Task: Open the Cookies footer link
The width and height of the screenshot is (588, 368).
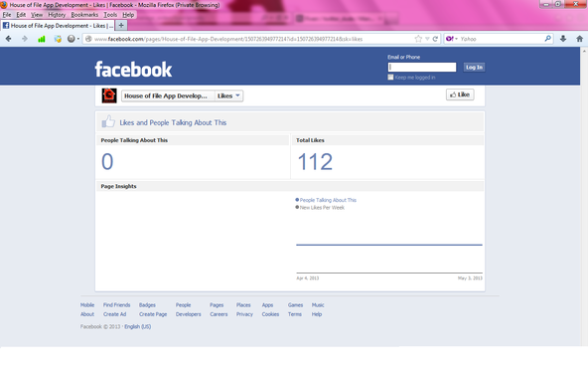Action: (270, 314)
